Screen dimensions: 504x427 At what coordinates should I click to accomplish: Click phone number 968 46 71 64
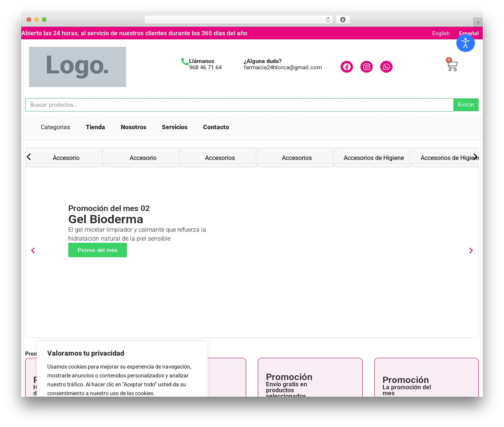tap(205, 67)
